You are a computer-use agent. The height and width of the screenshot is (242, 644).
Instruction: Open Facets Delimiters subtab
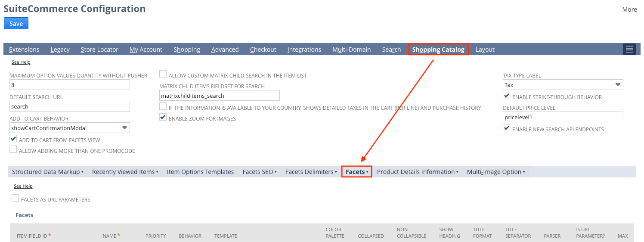tap(311, 172)
